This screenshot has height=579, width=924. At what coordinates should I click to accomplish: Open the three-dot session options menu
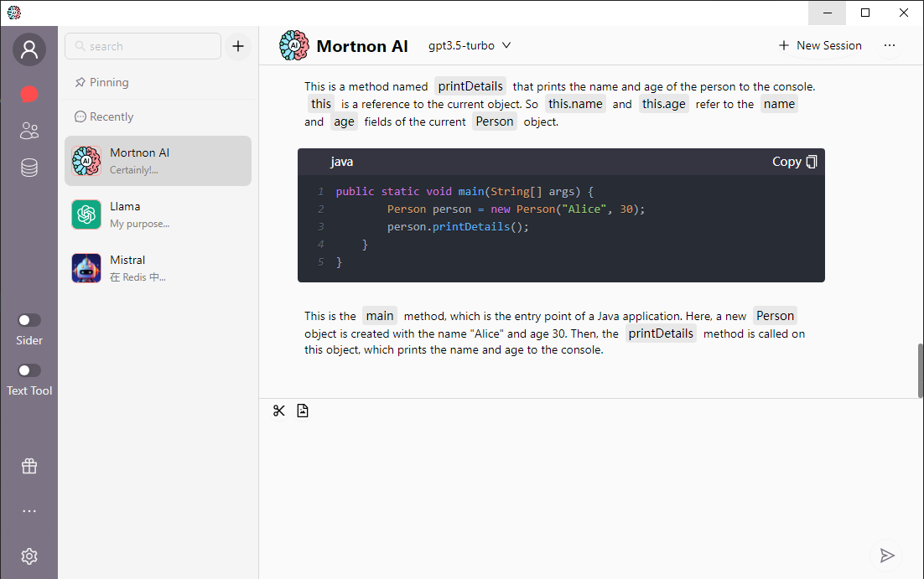[x=890, y=46]
